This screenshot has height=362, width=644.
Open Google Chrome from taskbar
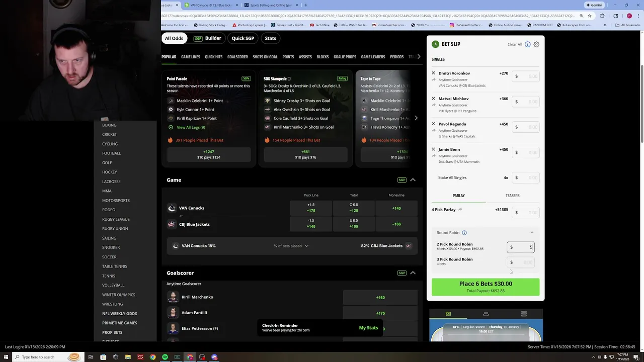[152, 357]
